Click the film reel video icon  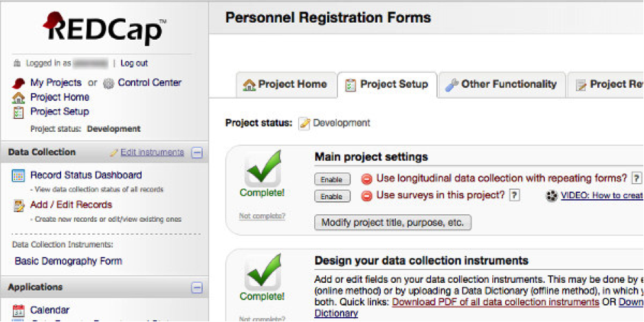(552, 196)
